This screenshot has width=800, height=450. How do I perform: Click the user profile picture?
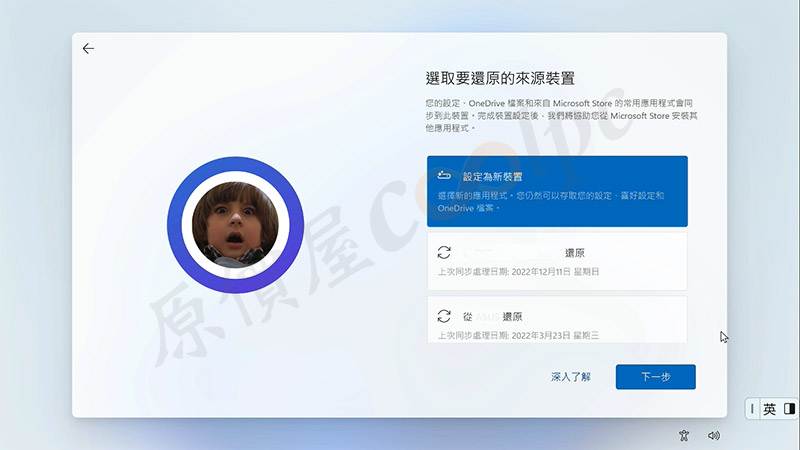[235, 225]
